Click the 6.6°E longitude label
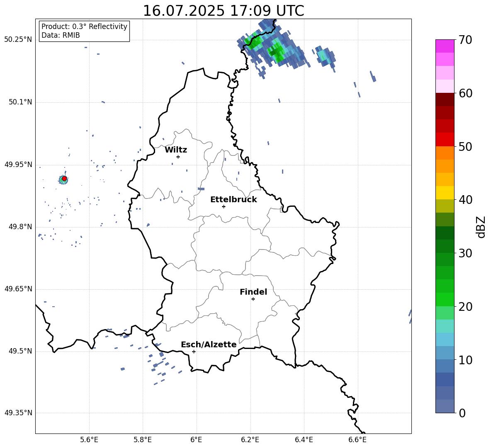This screenshot has height=448, width=491. click(357, 440)
